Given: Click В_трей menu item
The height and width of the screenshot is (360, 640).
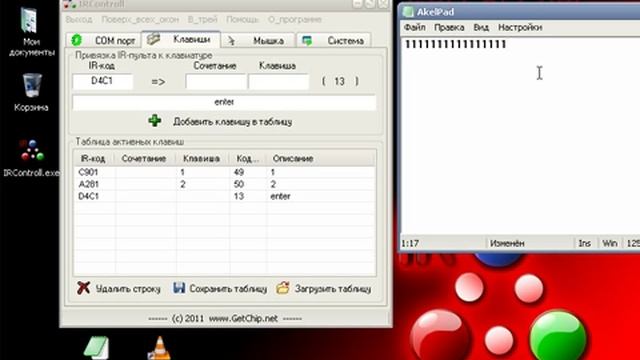Looking at the screenshot, I should click(x=202, y=19).
